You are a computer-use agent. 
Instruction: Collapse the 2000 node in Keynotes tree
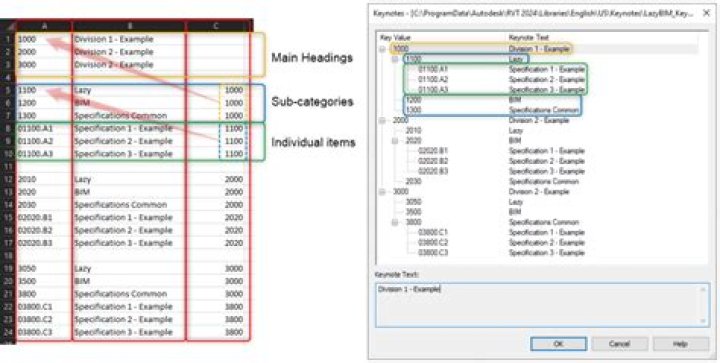382,121
